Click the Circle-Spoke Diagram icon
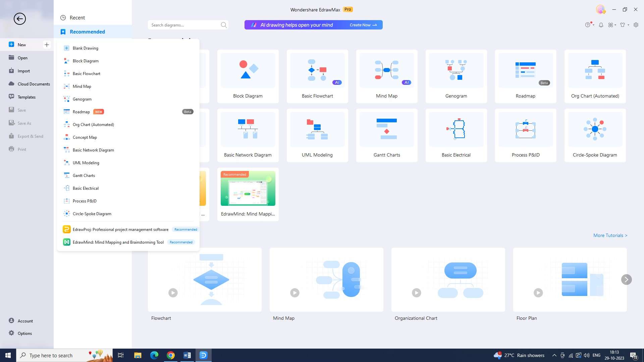Viewport: 644px width, 362px height. [x=595, y=128]
